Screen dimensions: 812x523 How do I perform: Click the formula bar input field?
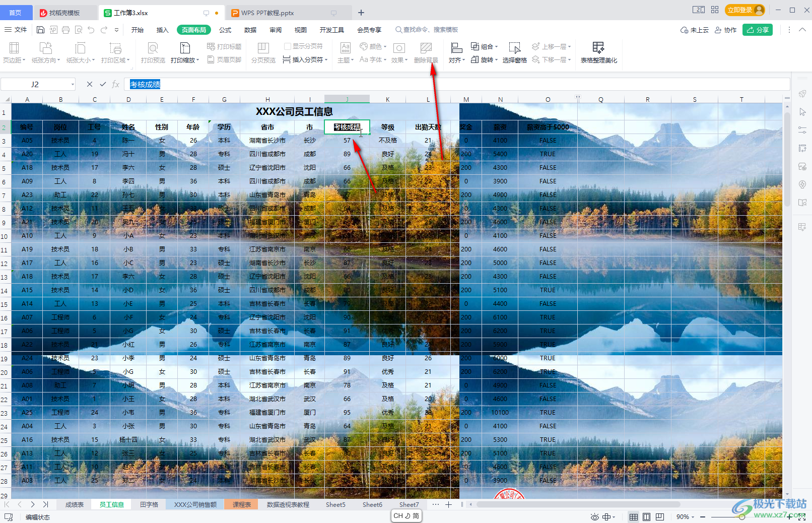tap(457, 84)
